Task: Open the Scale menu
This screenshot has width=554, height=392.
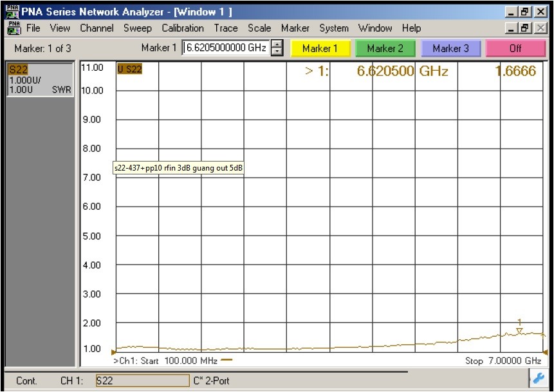Action: point(259,28)
